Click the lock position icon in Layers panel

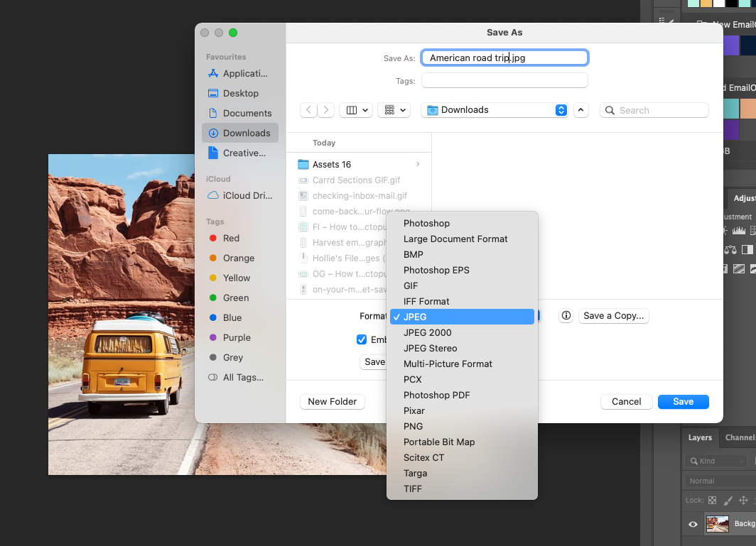(743, 500)
